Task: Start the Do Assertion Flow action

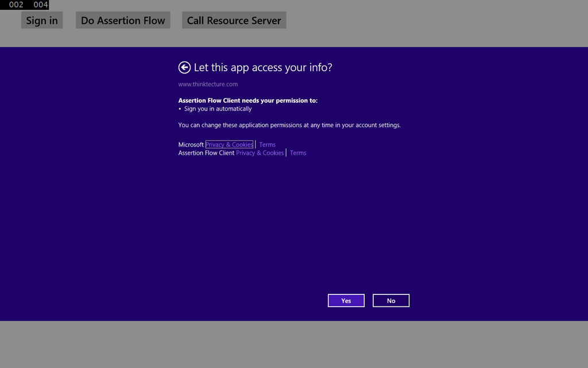Action: click(x=123, y=21)
